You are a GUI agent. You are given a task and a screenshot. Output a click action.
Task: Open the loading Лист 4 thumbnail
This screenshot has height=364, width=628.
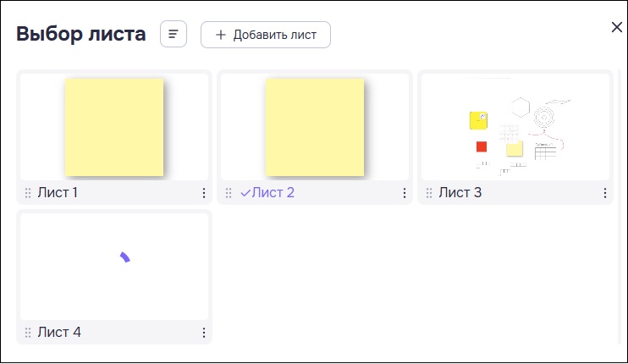pyautogui.click(x=114, y=267)
